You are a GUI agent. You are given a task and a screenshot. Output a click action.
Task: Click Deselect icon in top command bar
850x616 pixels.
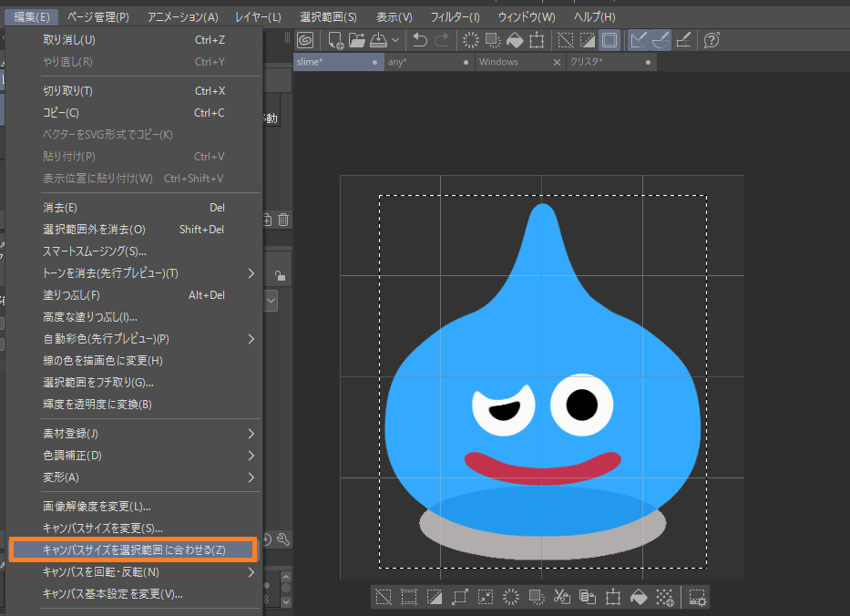[x=566, y=40]
